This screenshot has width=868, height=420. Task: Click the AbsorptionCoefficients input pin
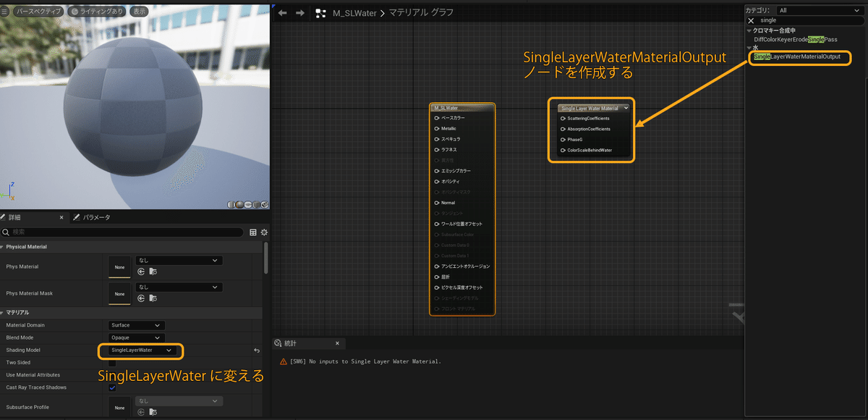(x=563, y=129)
